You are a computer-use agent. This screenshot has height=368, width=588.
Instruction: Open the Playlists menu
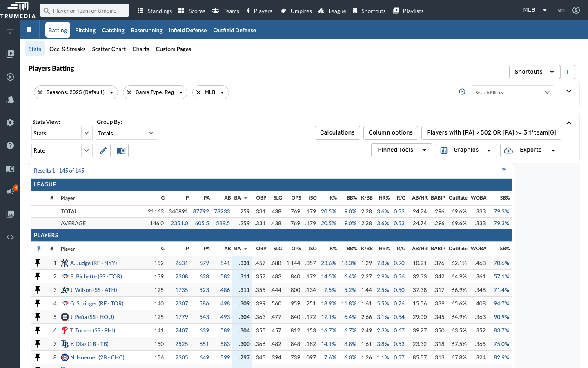tap(408, 11)
